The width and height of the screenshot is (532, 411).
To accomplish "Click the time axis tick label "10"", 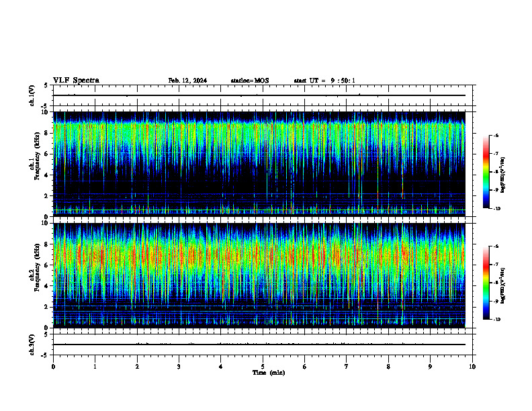I will tap(472, 367).
